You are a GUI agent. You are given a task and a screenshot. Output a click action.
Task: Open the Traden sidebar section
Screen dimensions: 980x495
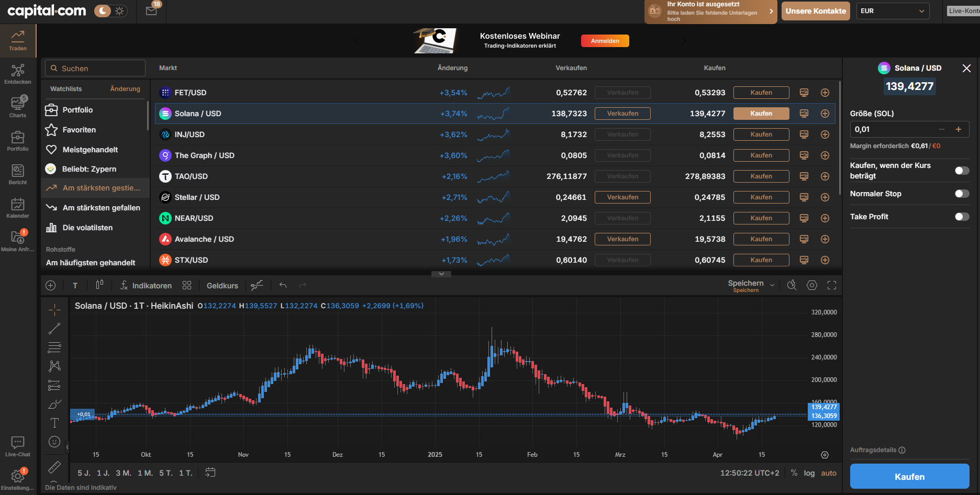pos(18,40)
